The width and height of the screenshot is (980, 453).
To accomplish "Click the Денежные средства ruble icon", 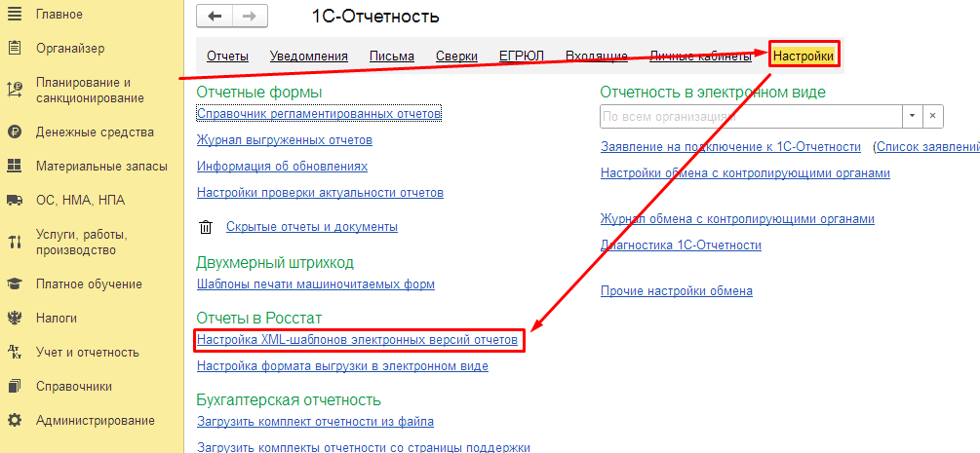I will [x=14, y=132].
